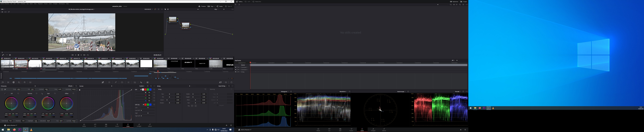Open the Blur palette
Screen dimensions: 644x132
coord(141,82)
